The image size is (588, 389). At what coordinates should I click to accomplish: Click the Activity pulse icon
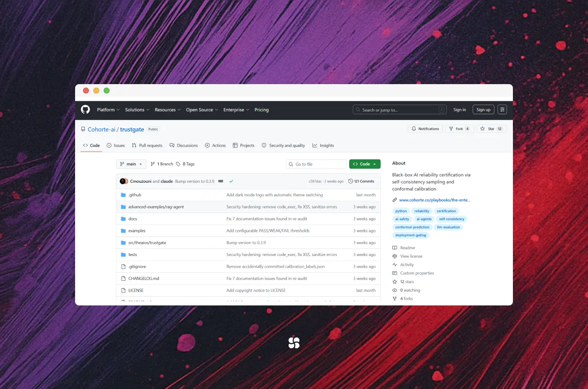tap(395, 265)
